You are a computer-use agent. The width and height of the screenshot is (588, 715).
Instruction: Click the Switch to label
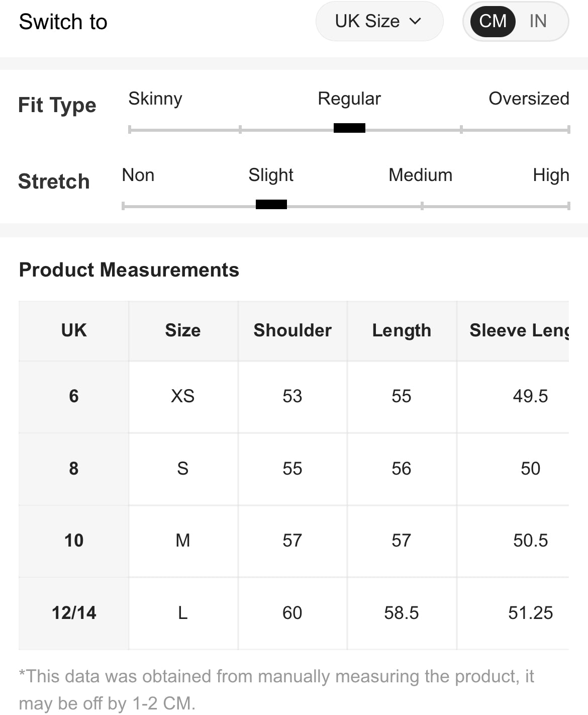click(63, 22)
